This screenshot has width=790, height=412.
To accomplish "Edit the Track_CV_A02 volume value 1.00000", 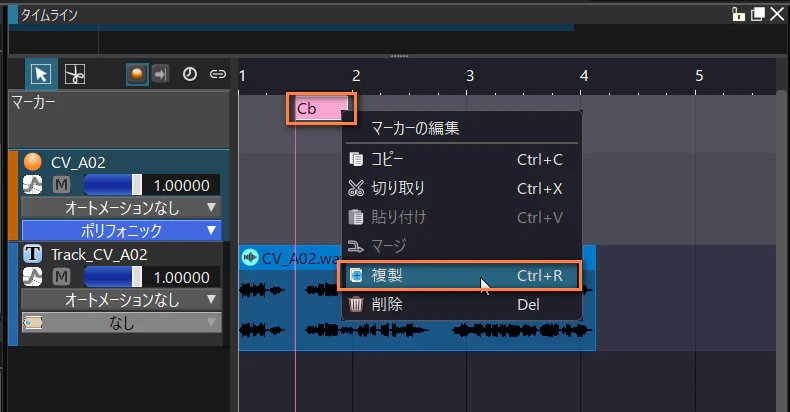I will 181,277.
